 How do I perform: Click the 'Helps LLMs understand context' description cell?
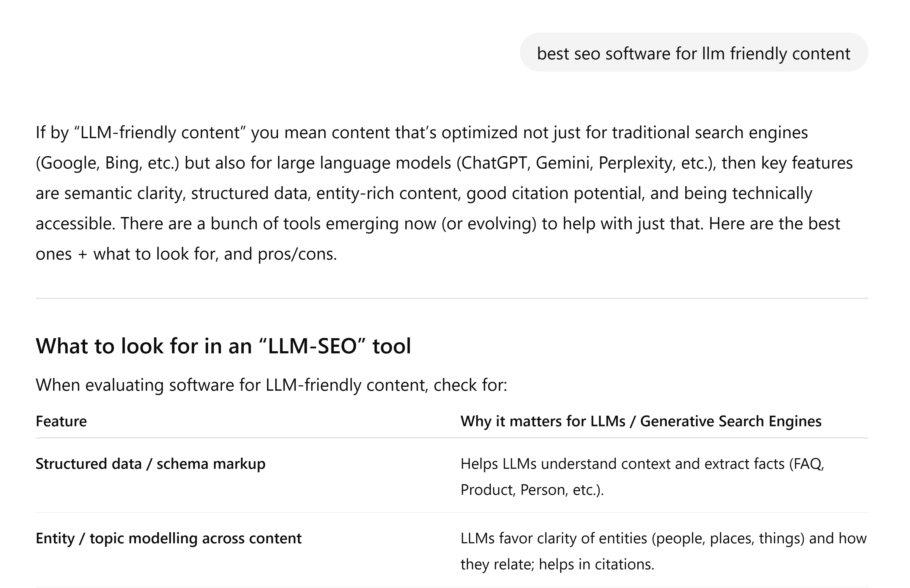[642, 464]
